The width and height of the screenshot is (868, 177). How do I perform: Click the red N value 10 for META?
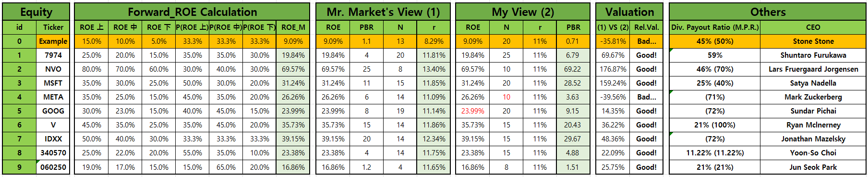pyautogui.click(x=506, y=97)
